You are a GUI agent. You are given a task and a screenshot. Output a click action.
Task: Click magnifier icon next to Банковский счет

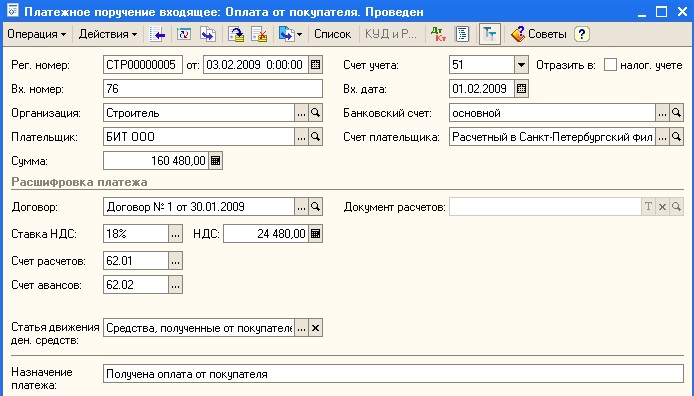(676, 113)
